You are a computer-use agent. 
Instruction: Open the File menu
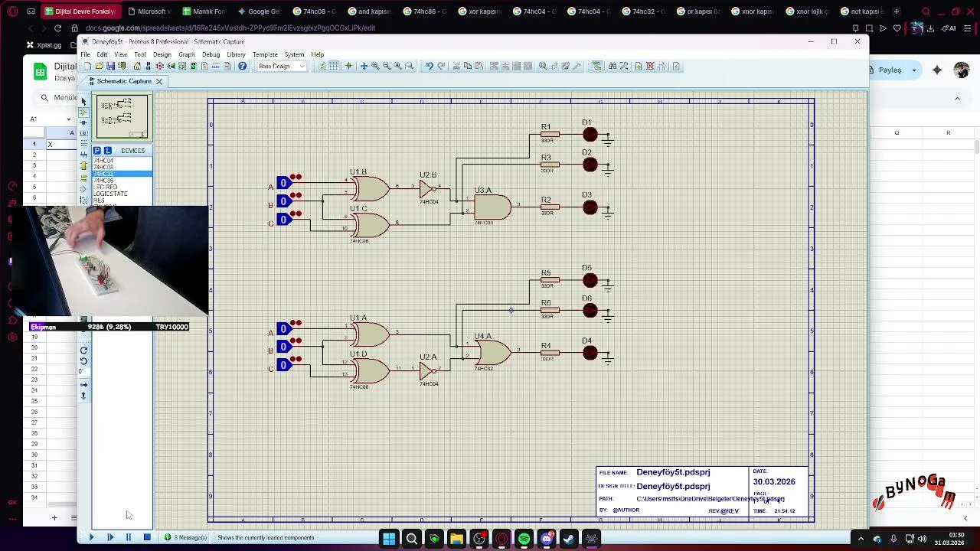pos(86,54)
